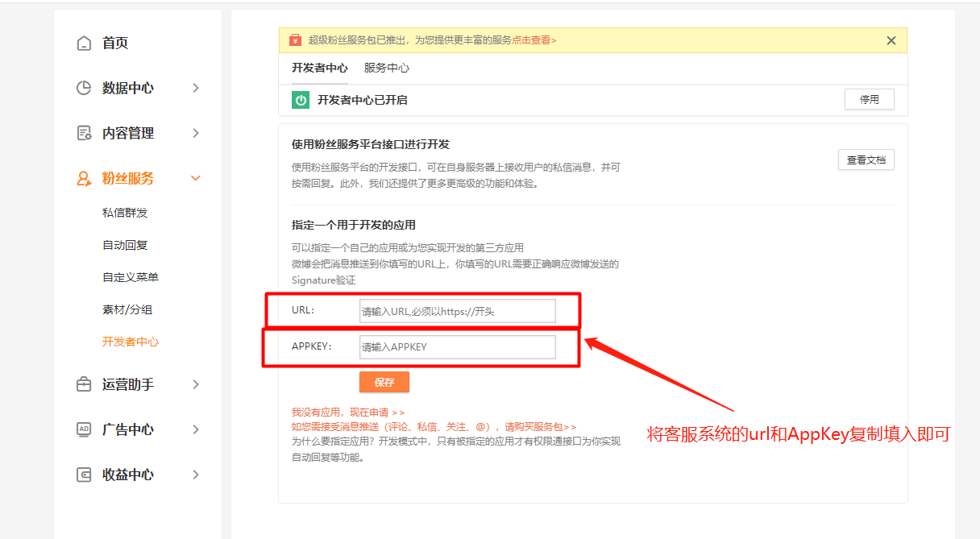Image resolution: width=980 pixels, height=539 pixels.
Task: Click the red gift icon in the yellow banner
Action: (x=296, y=40)
